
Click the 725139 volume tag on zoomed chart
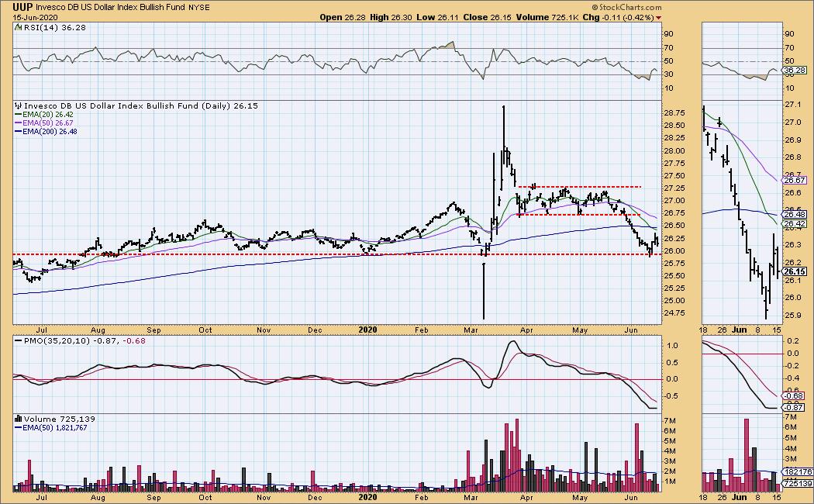(x=797, y=483)
